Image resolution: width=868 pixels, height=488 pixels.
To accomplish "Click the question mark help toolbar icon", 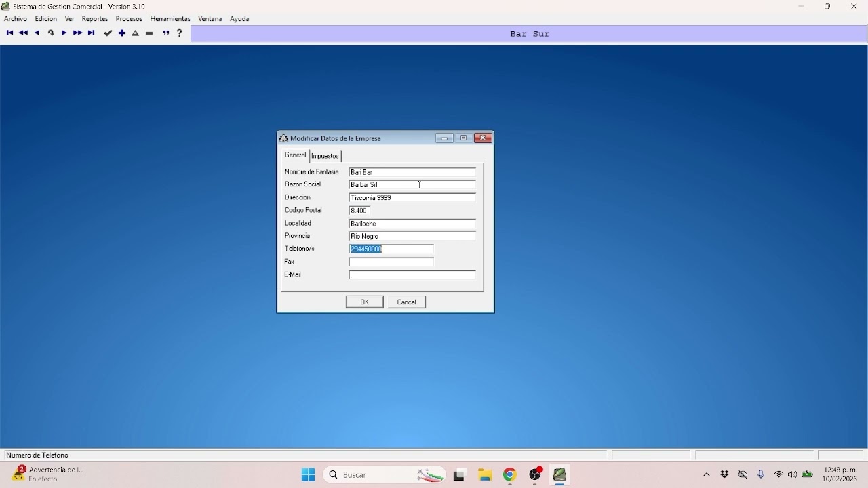I will (180, 33).
